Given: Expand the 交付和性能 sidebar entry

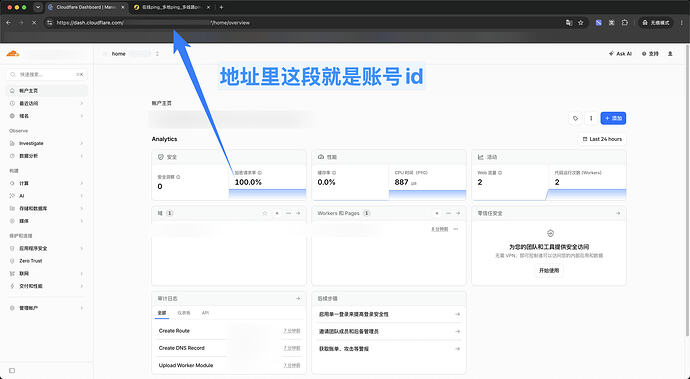Looking at the screenshot, I should point(47,286).
